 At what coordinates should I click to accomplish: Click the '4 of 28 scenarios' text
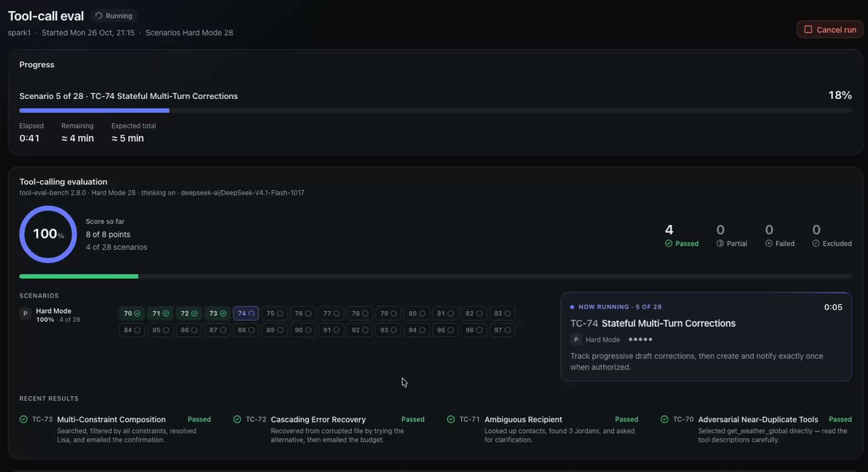point(116,247)
